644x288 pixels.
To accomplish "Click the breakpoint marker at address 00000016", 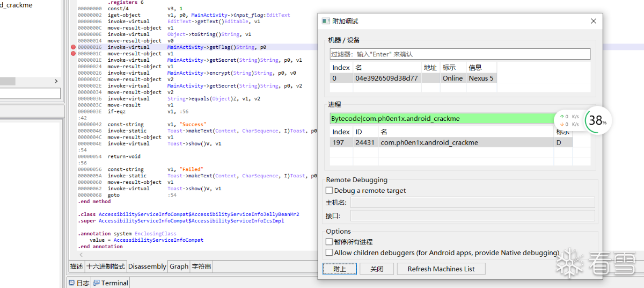I will click(x=73, y=47).
